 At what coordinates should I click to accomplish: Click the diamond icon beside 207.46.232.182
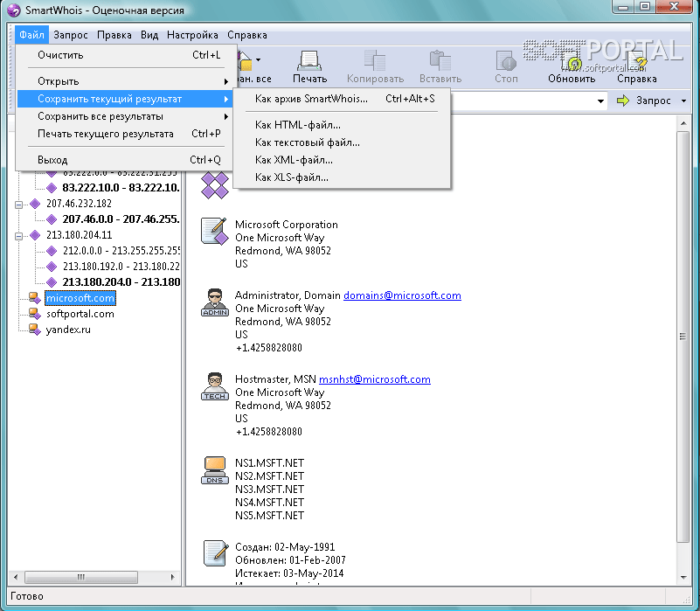coord(35,204)
